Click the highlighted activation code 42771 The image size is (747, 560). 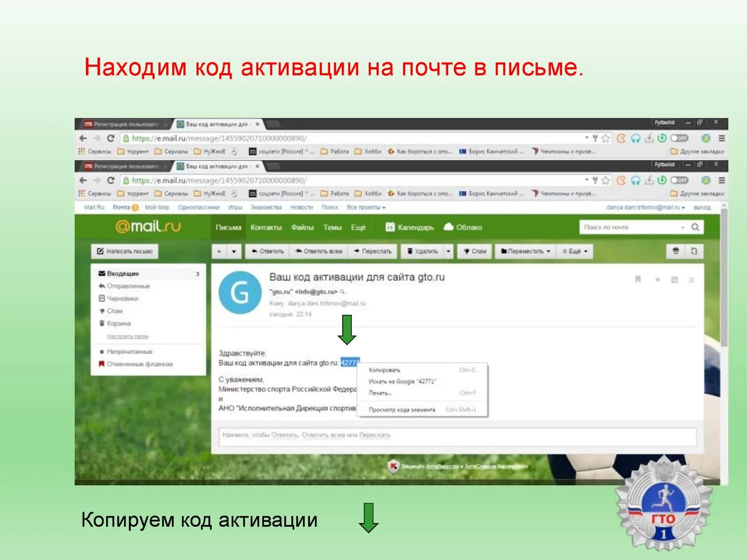(349, 363)
